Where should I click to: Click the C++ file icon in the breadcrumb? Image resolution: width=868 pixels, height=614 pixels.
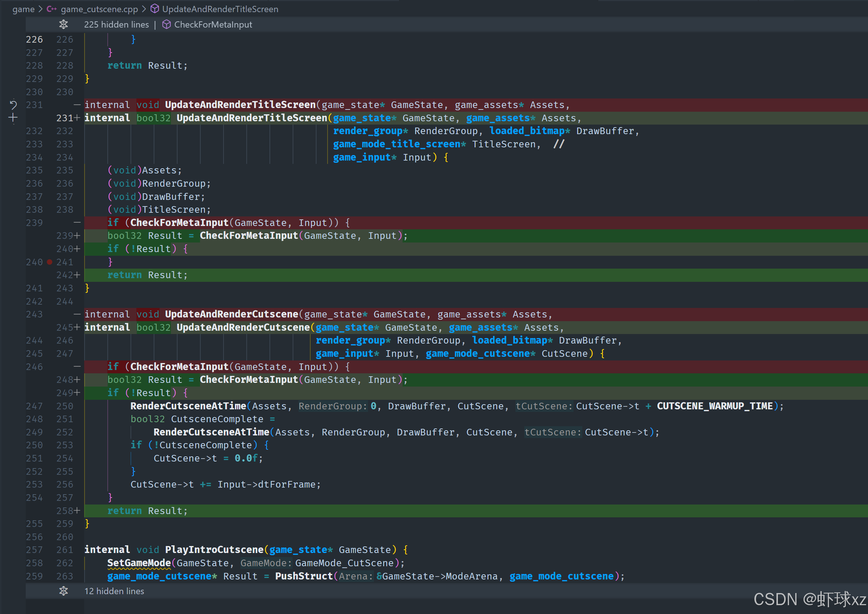[51, 9]
